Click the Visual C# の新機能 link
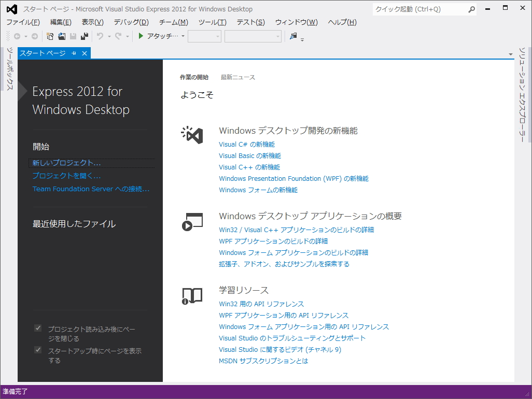Viewport: 532px width, 399px height. pyautogui.click(x=246, y=144)
